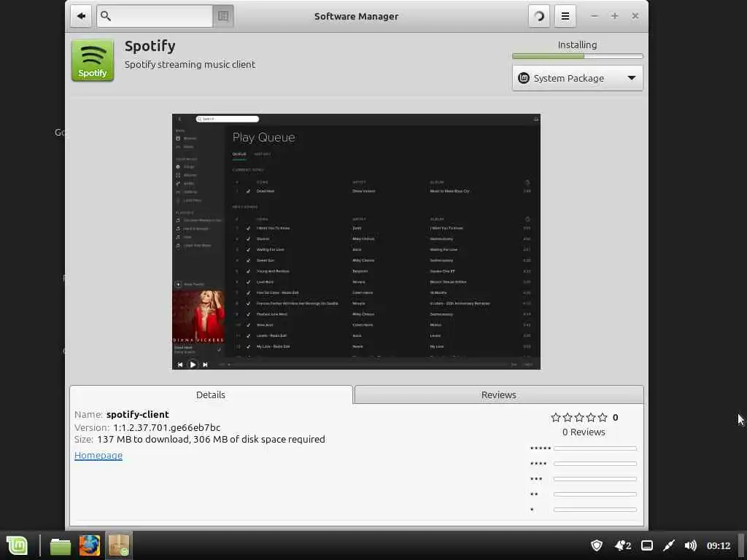
Task: Minimize the Software Manager window
Action: pyautogui.click(x=594, y=16)
